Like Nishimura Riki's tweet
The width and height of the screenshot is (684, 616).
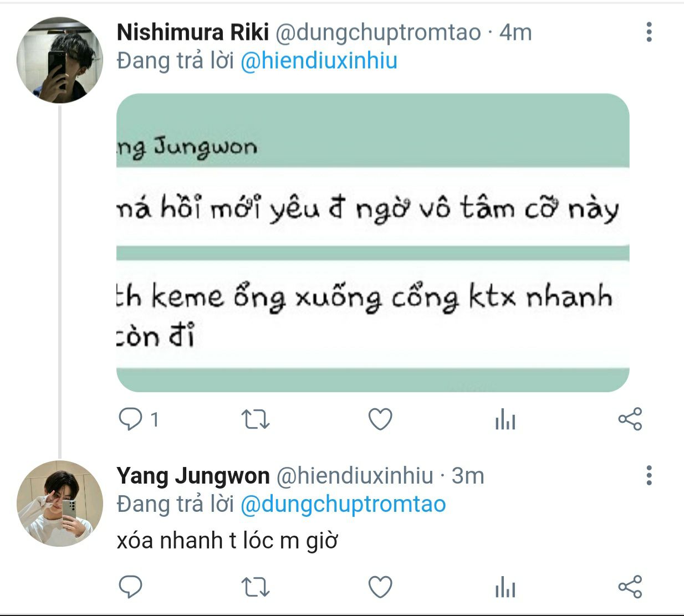click(380, 419)
